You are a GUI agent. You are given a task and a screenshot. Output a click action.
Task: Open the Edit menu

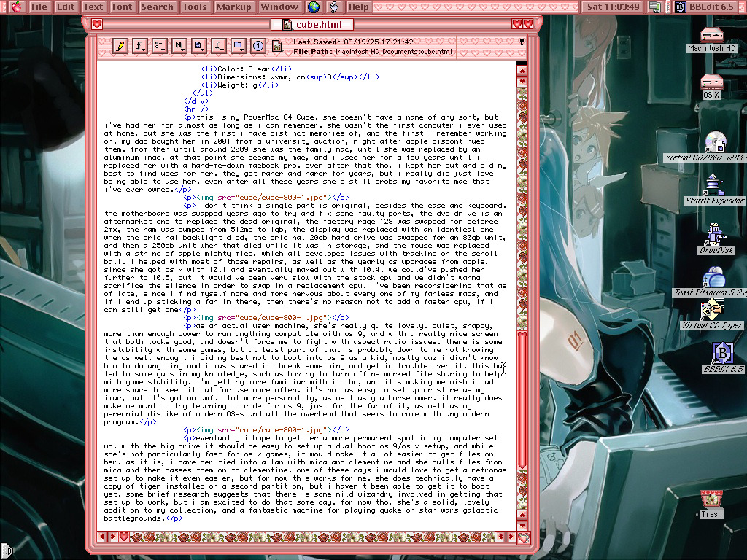pyautogui.click(x=65, y=7)
